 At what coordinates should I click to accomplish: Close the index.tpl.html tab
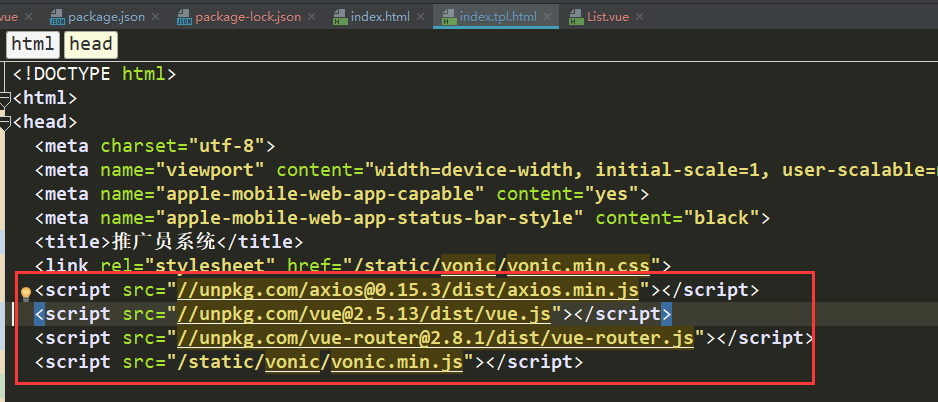548,17
